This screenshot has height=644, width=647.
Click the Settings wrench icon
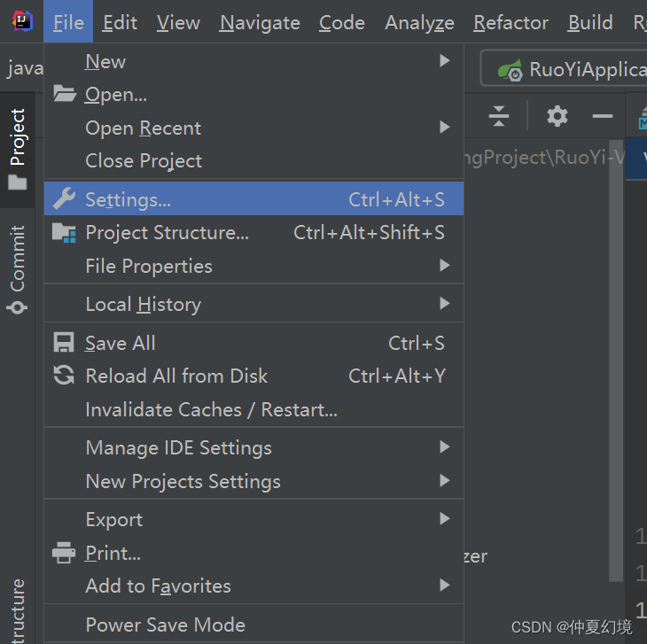click(x=64, y=198)
